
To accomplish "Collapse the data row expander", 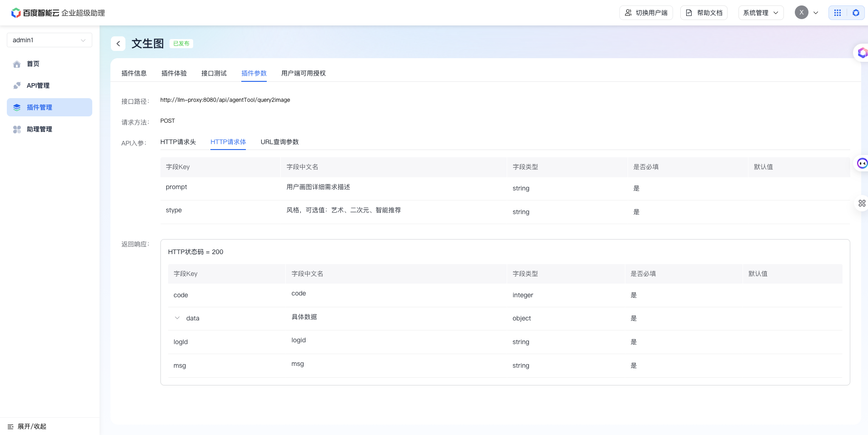I will click(177, 318).
